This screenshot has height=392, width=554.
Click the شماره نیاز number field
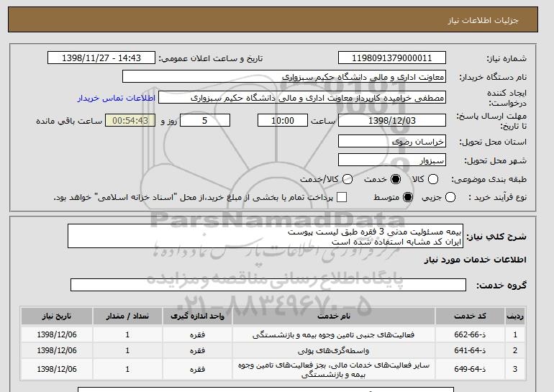pyautogui.click(x=392, y=58)
